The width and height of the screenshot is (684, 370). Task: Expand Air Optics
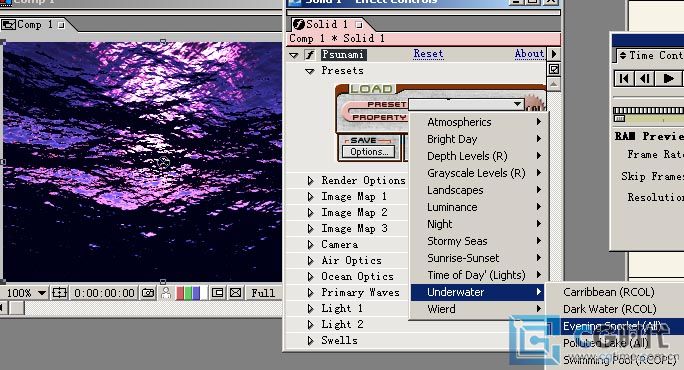pyautogui.click(x=310, y=260)
